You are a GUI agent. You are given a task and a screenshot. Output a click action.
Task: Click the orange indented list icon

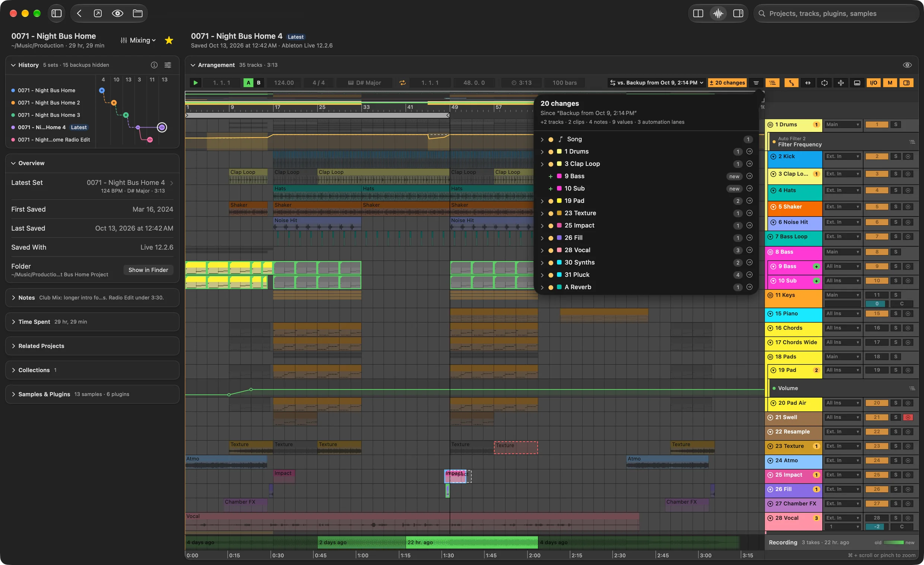[x=772, y=82]
